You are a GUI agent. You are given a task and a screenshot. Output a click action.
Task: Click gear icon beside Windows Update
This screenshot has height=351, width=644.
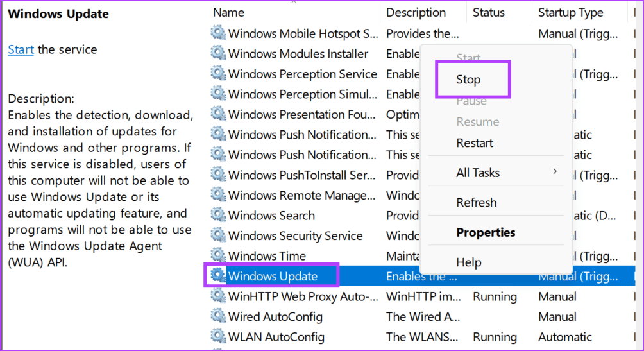218,275
